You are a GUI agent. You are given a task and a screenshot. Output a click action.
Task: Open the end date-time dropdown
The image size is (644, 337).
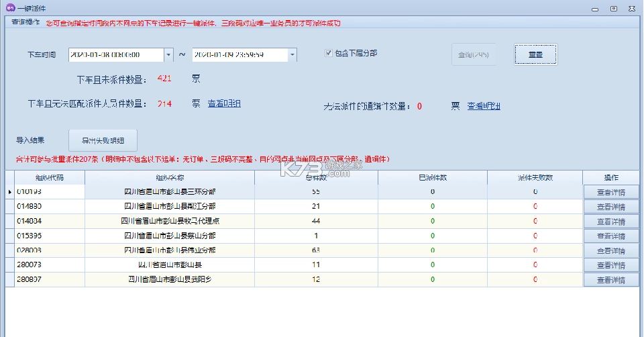292,54
